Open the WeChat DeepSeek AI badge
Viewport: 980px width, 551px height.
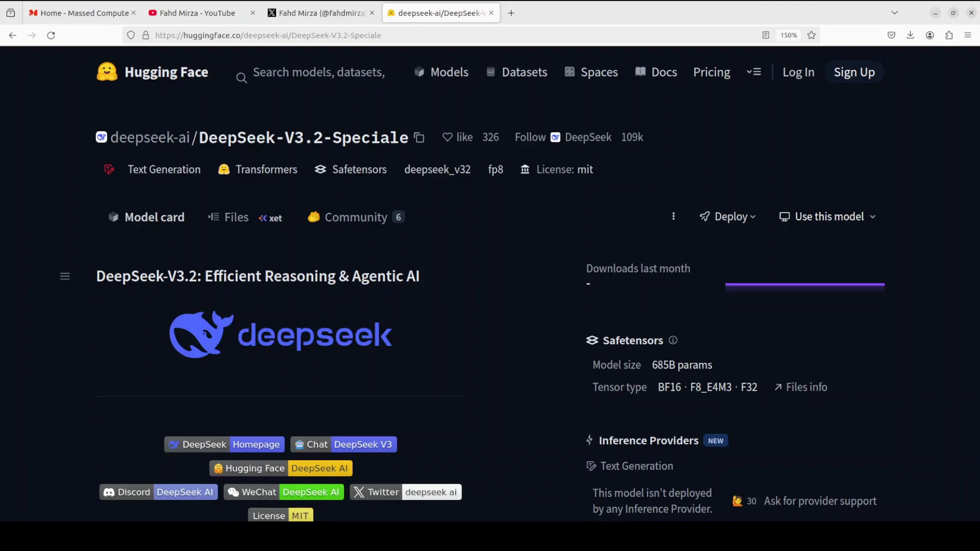tap(284, 492)
